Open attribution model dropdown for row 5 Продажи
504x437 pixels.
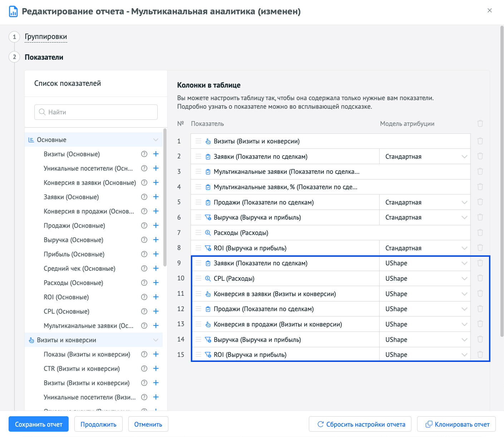(425, 202)
